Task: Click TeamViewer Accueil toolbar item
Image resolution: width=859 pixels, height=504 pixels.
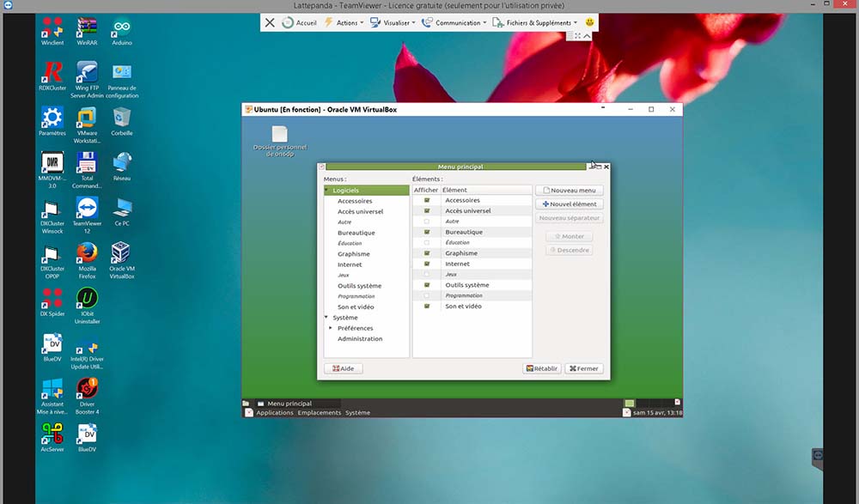Action: [x=299, y=22]
